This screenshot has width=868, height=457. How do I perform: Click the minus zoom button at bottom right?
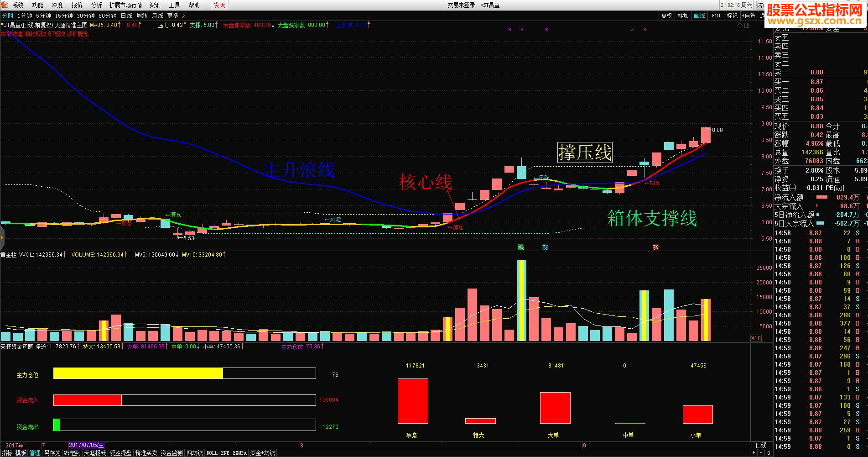[762, 453]
